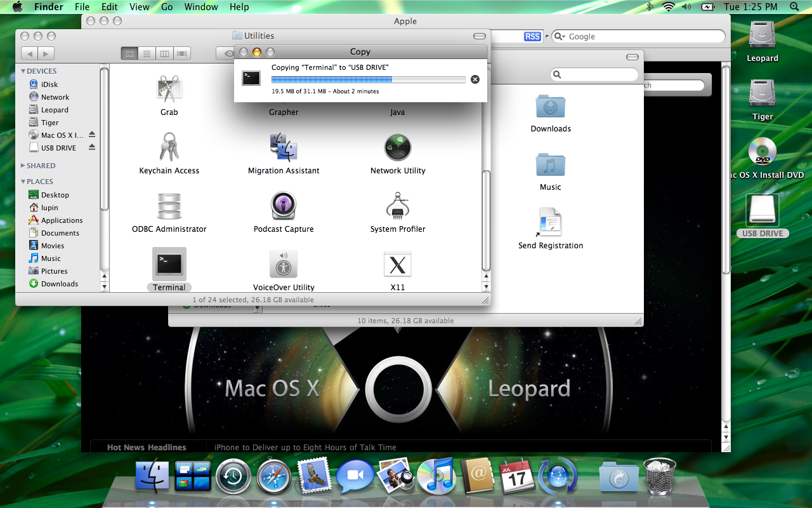Viewport: 812px width, 508px height.
Task: Switch to icon view in Utilities window
Action: (x=129, y=54)
